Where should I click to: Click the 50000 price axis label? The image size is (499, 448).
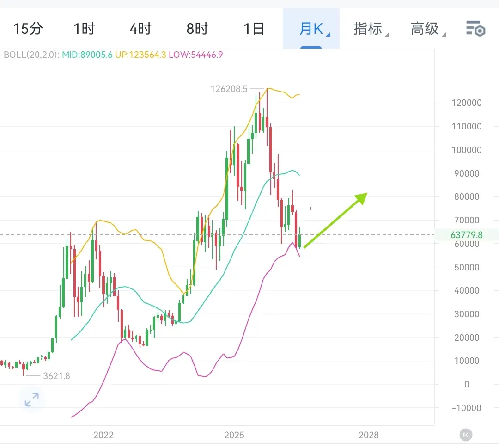[x=467, y=267]
